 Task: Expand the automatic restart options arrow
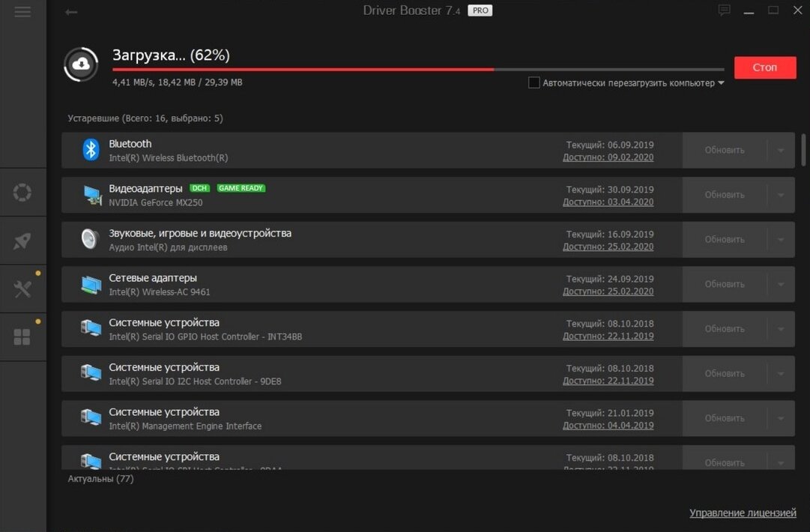[x=721, y=82]
